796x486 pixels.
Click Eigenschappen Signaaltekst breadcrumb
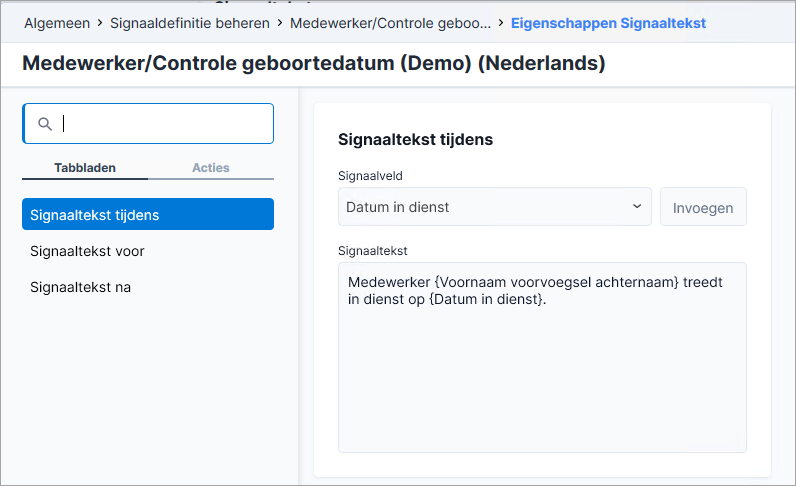click(x=608, y=23)
